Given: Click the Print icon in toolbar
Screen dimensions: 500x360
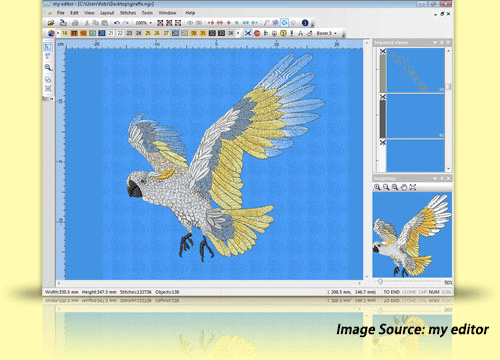Looking at the screenshot, I should (x=75, y=23).
